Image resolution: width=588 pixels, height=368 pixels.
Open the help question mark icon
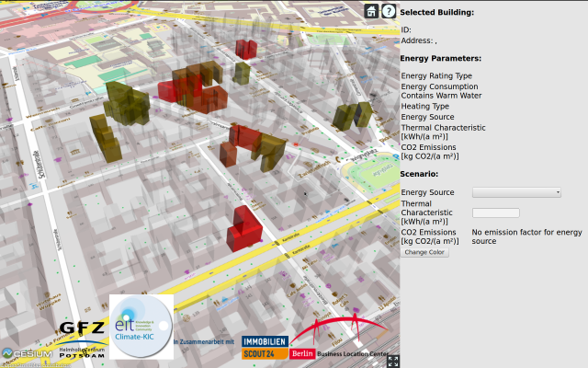coord(389,11)
